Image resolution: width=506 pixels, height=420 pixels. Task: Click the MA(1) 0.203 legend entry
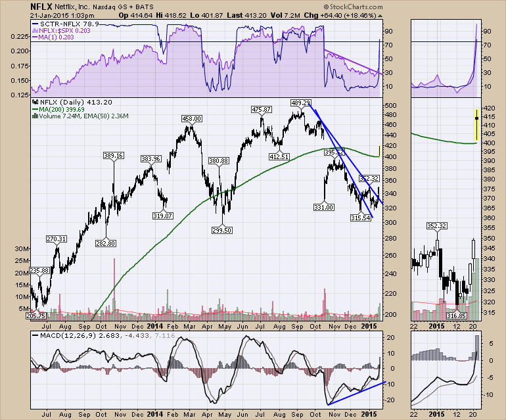(x=53, y=37)
